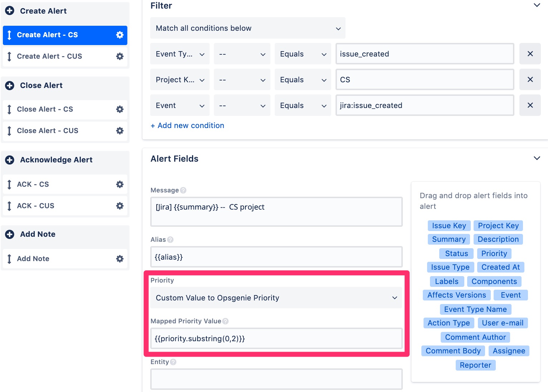Remove the Project Key CS condition
This screenshot has height=392, width=548.
coord(530,79)
